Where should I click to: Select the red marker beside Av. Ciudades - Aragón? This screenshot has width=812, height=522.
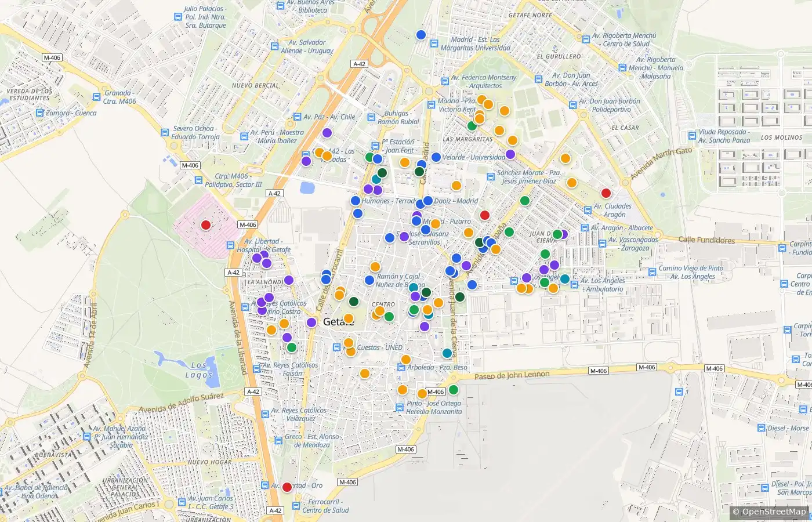click(606, 193)
